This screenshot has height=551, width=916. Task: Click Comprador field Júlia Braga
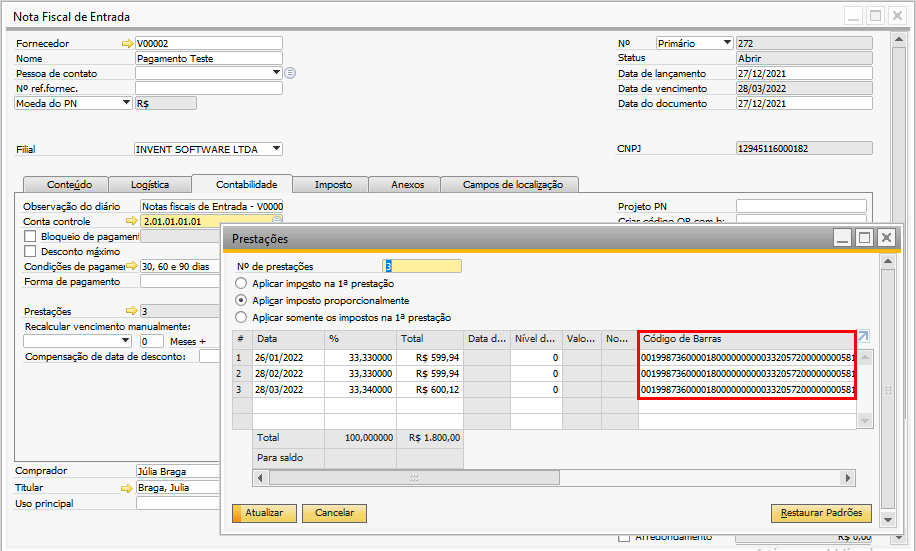pyautogui.click(x=178, y=471)
